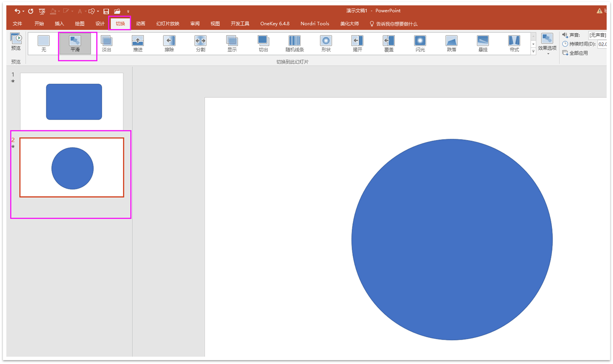Expand the transitions gallery with its dropdown arrow
613x364 pixels.
(x=533, y=52)
